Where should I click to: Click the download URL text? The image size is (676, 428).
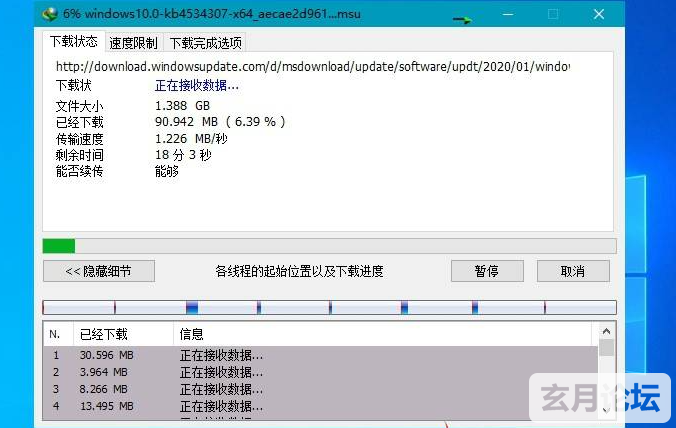pyautogui.click(x=313, y=66)
